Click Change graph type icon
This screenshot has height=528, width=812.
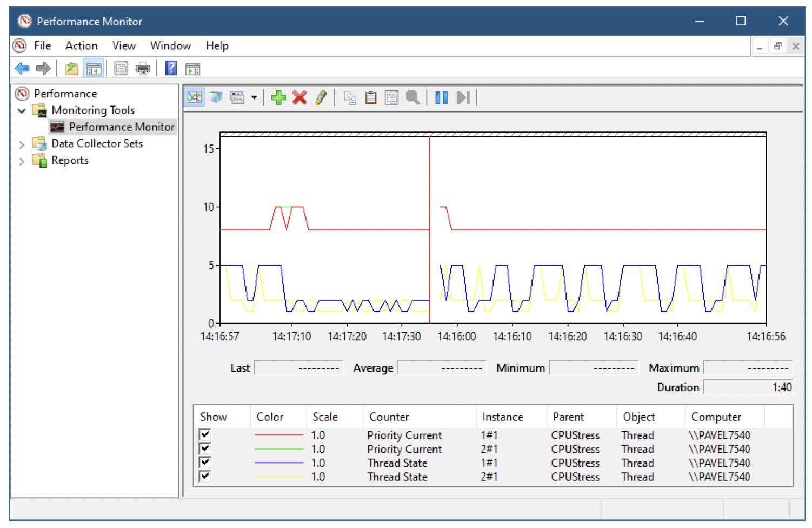pyautogui.click(x=237, y=97)
